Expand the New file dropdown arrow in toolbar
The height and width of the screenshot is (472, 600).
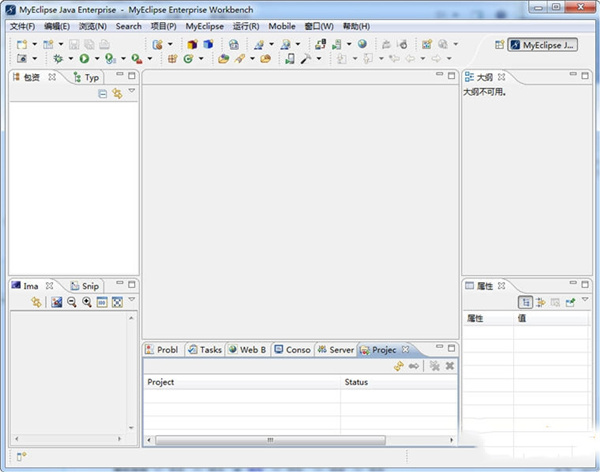[x=35, y=45]
